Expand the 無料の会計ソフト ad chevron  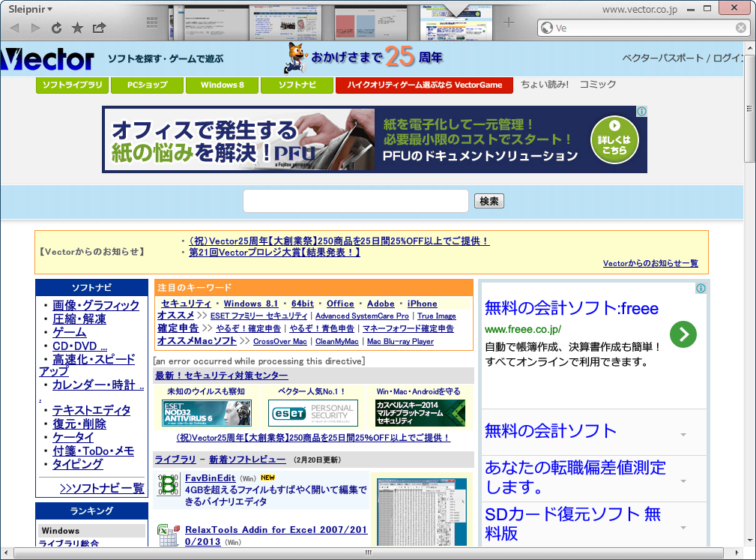pos(683,435)
